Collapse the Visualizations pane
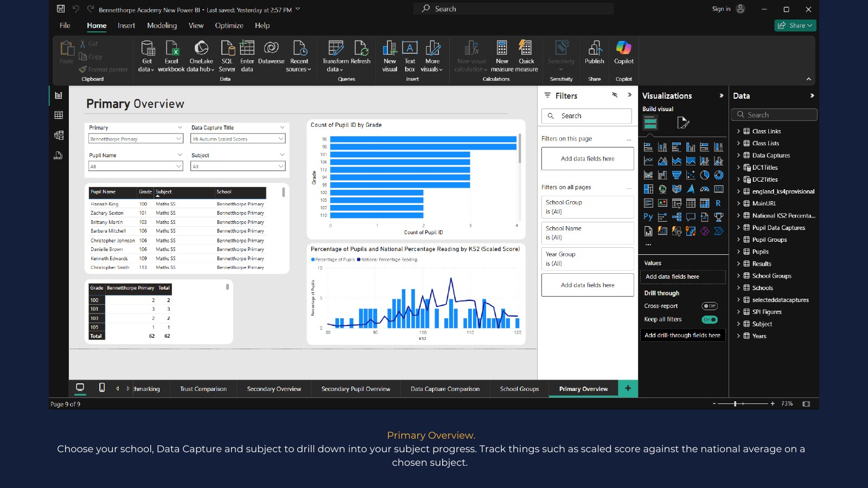 (x=721, y=95)
